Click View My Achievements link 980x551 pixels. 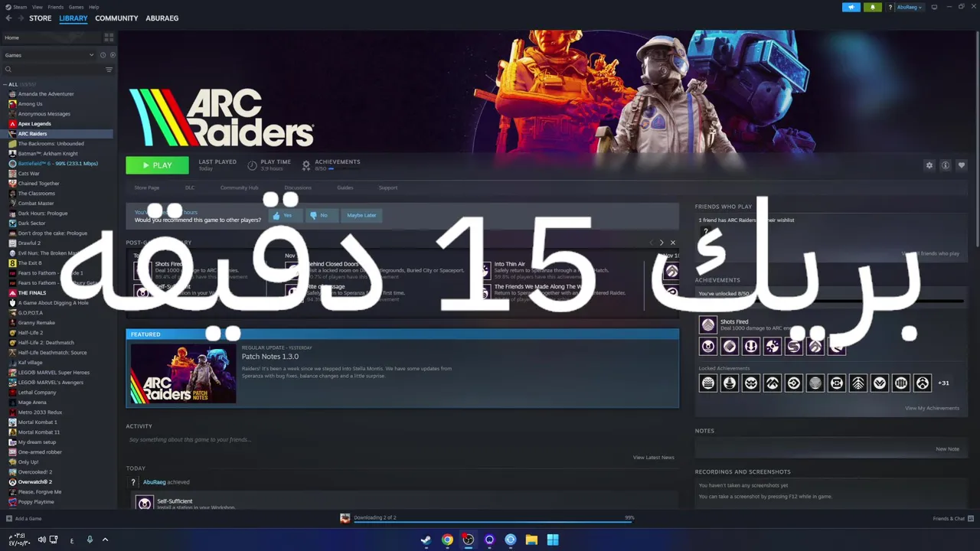click(932, 408)
